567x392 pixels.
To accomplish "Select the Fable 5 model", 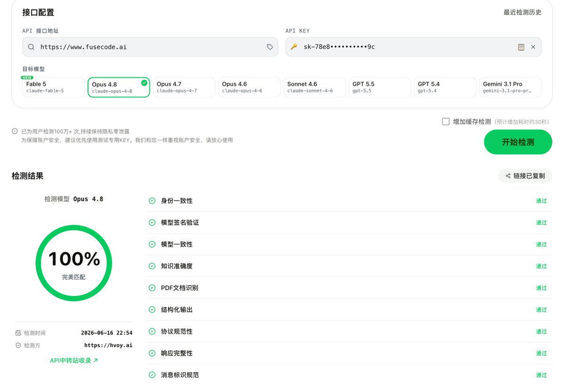I will 53,87.
